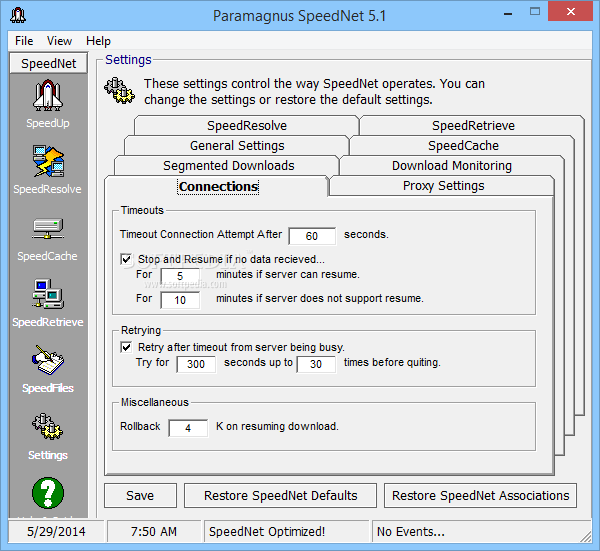Open the SpeedRetrieve computers icon
The height and width of the screenshot is (551, 600).
click(x=48, y=294)
